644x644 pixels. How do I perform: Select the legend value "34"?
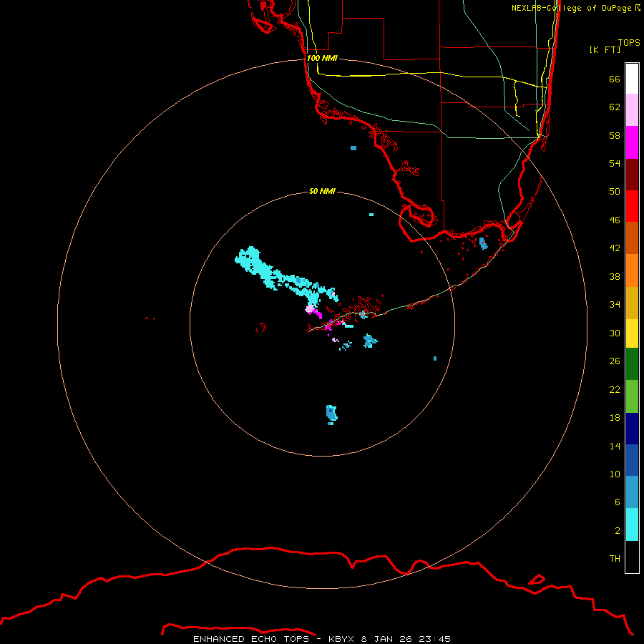pyautogui.click(x=615, y=305)
